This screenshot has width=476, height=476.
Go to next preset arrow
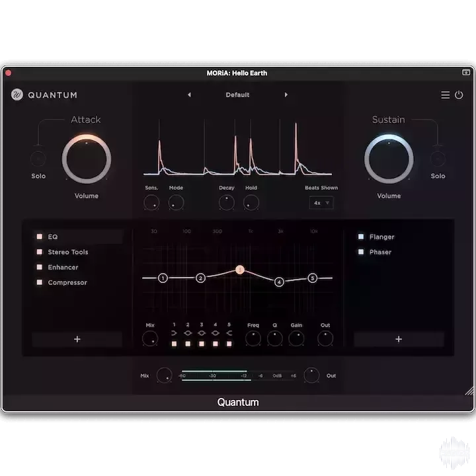click(286, 95)
